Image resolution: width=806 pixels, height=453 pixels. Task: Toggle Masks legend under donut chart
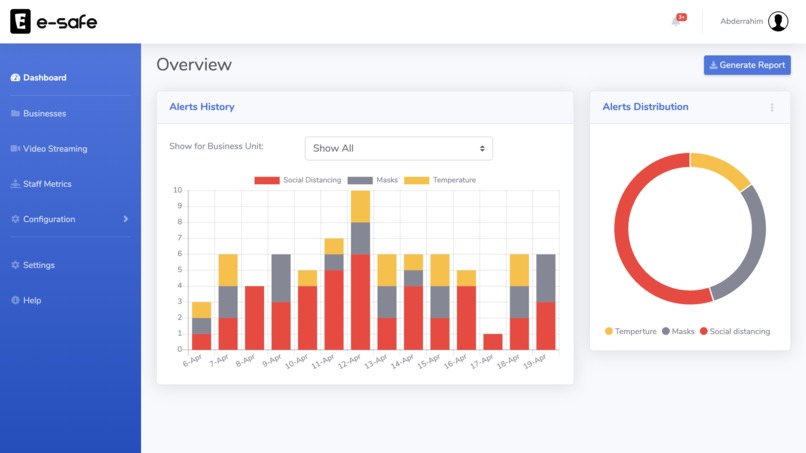coord(678,331)
